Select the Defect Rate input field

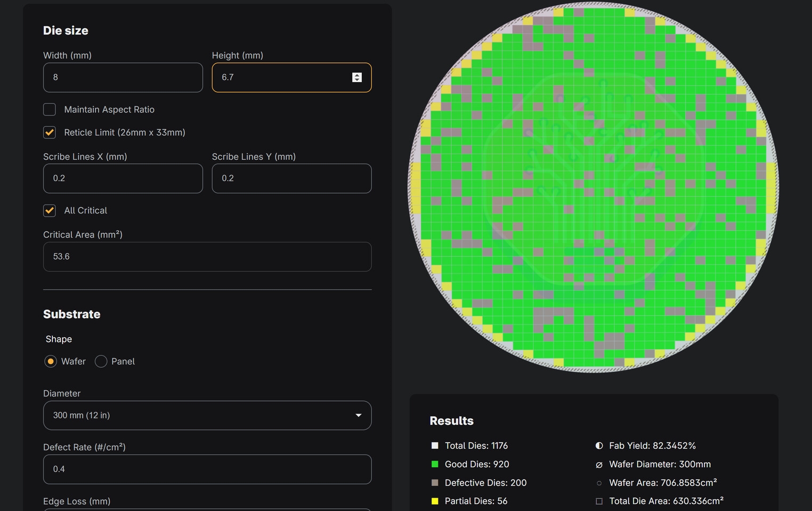pos(207,469)
